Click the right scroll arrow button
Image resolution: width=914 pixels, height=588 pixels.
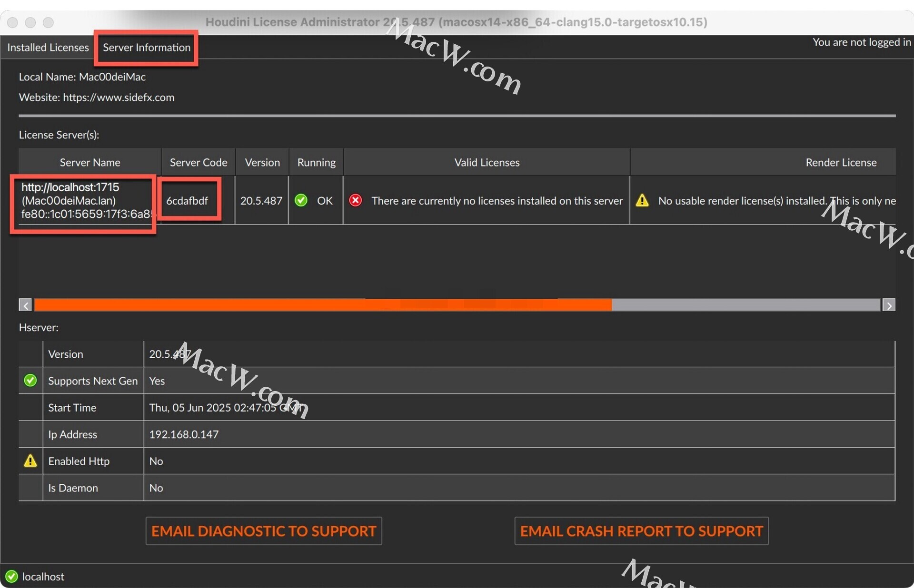click(x=888, y=305)
